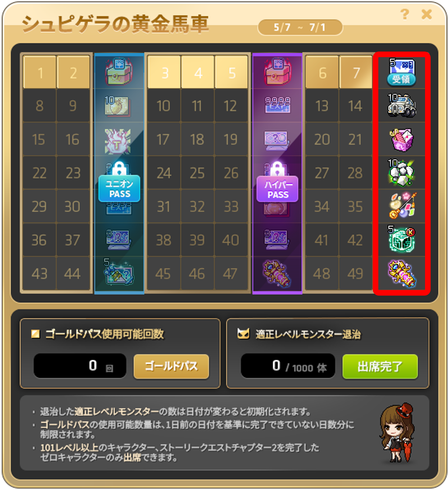Click the monster count 0/1000 field

click(288, 366)
